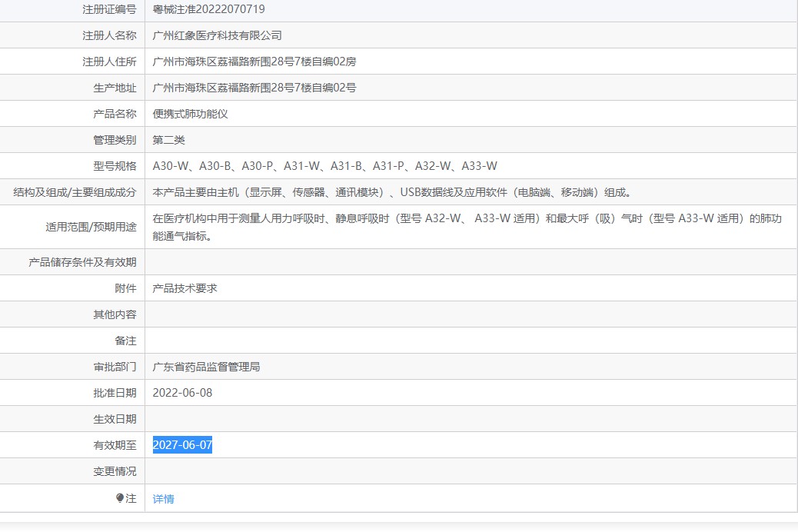Click approval date 2022-06-08
The image size is (798, 532).
pos(182,393)
